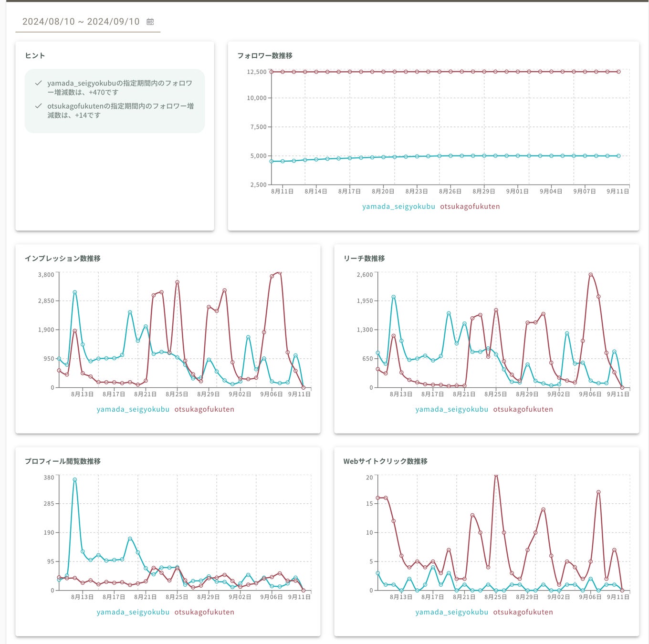Click the プロフィール閲覧数推移 chart title
This screenshot has height=644, width=649.
tap(63, 461)
